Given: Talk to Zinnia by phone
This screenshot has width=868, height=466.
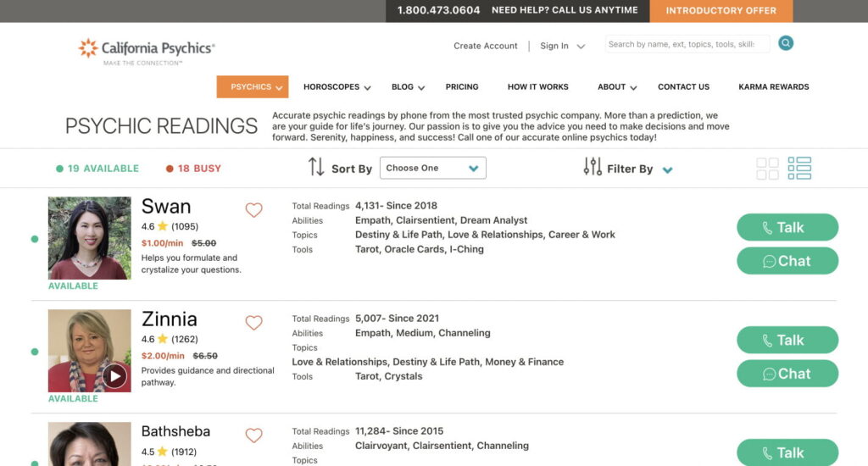Looking at the screenshot, I should point(787,340).
